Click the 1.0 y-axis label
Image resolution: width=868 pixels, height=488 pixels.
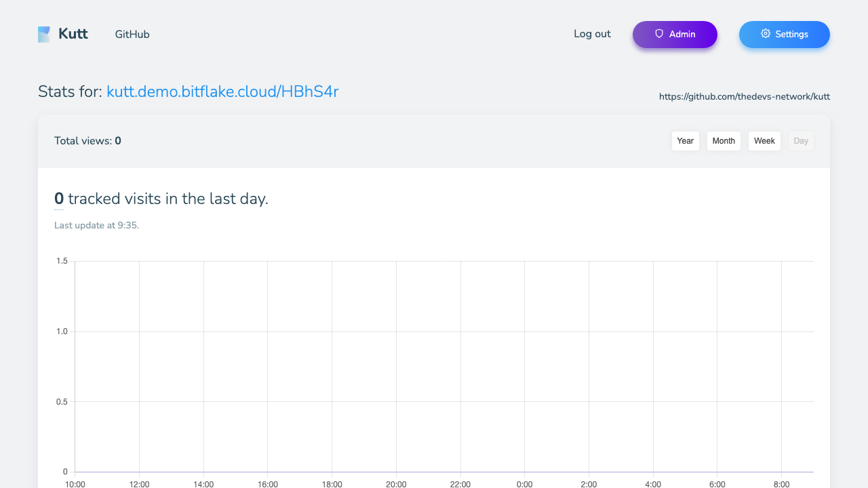coord(62,331)
